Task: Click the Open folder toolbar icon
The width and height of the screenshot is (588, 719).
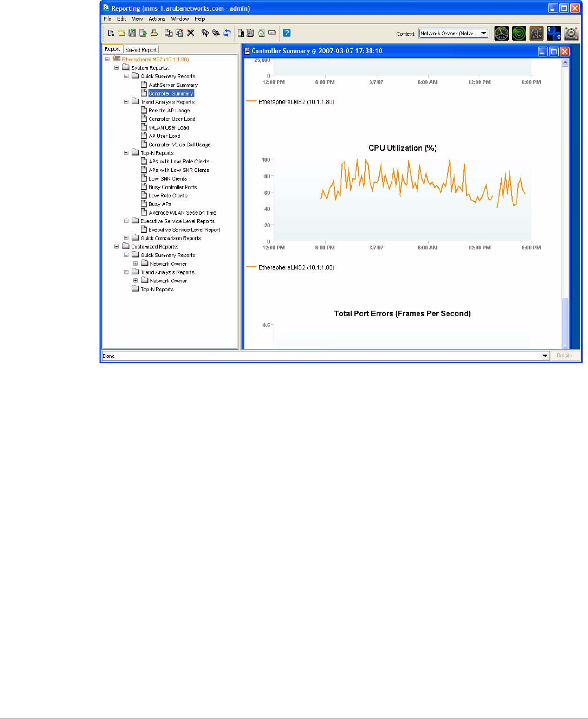Action: tap(122, 33)
